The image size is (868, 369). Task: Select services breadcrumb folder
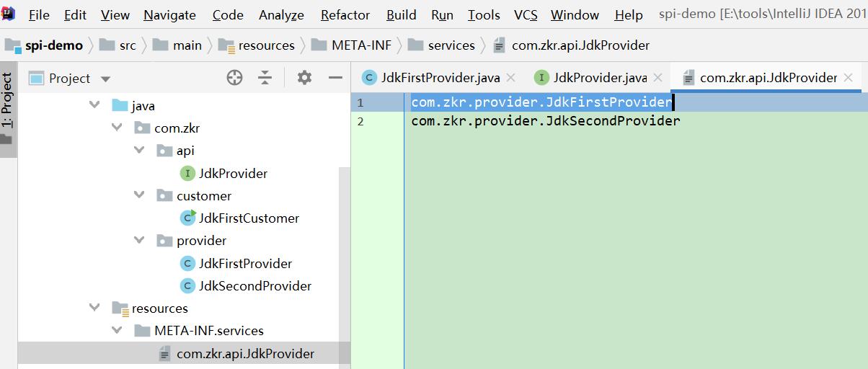pyautogui.click(x=441, y=45)
